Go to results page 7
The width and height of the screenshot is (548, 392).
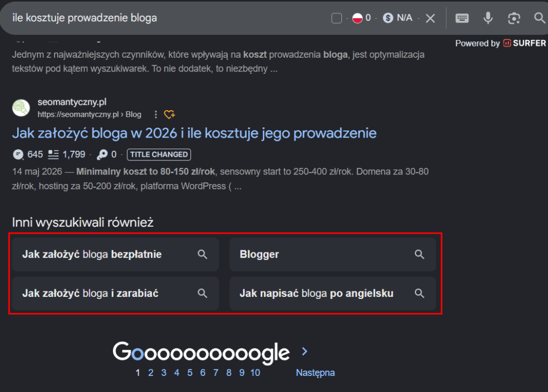(x=216, y=373)
